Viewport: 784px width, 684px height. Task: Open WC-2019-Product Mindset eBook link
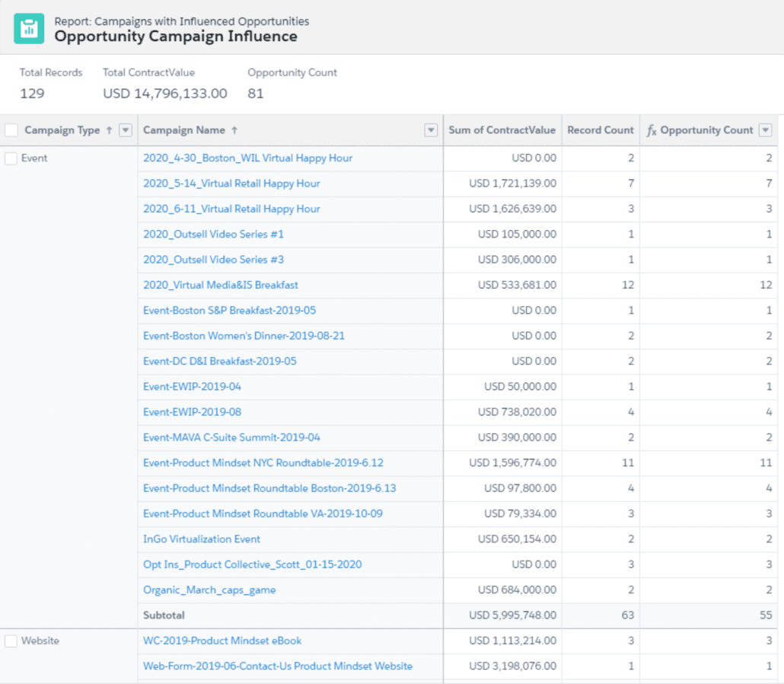(x=222, y=641)
